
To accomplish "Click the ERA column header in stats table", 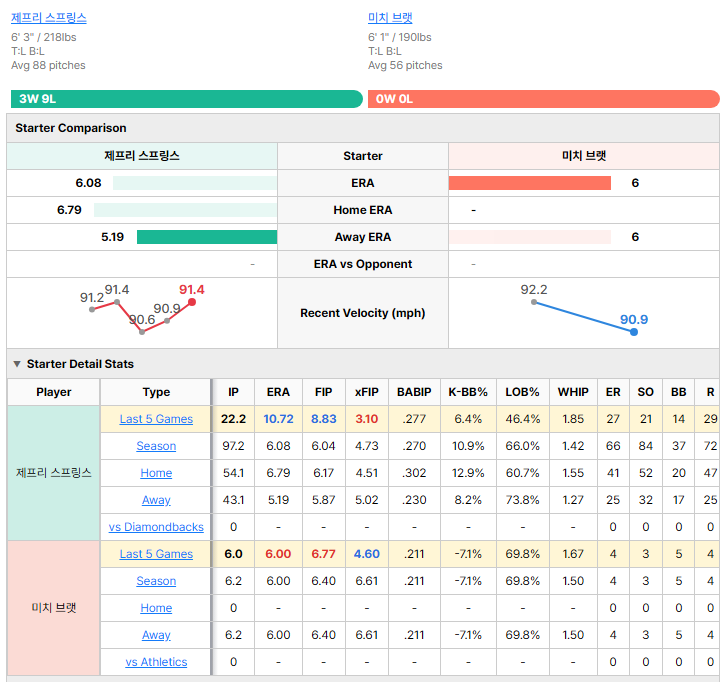I will tap(278, 392).
